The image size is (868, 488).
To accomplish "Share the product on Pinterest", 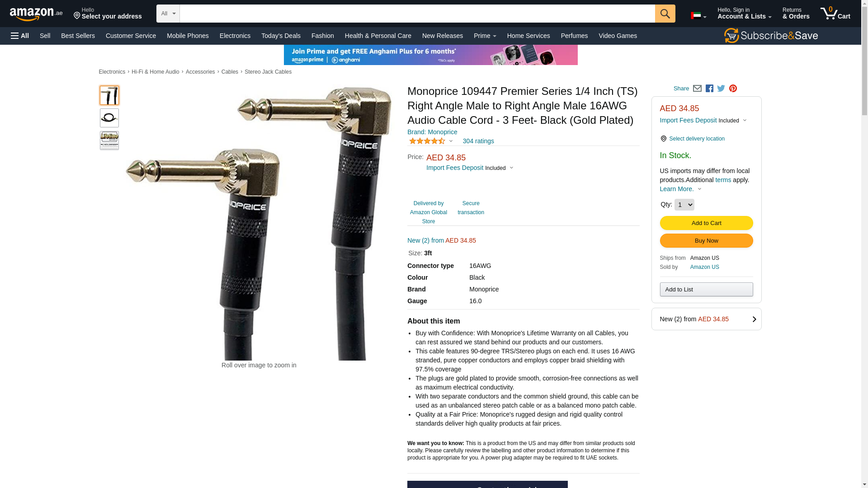I will pos(733,89).
